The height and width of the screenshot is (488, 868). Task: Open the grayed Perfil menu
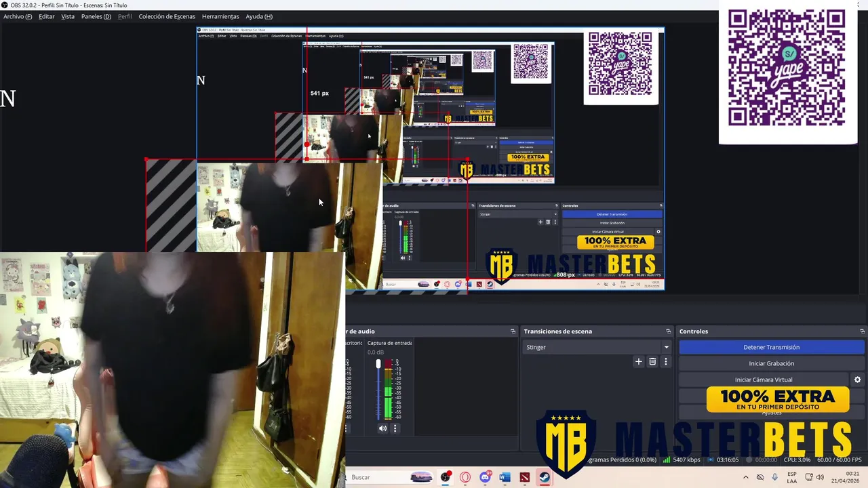[x=125, y=16]
